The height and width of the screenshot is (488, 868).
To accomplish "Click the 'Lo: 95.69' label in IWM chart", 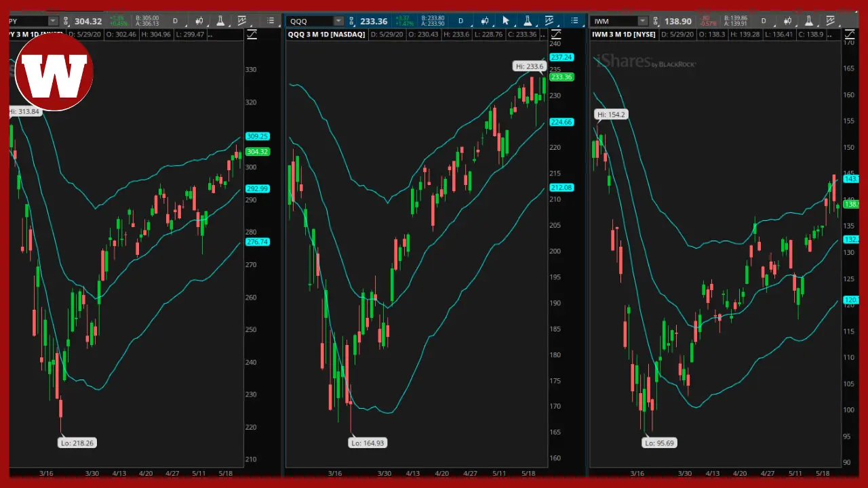I will tap(659, 443).
